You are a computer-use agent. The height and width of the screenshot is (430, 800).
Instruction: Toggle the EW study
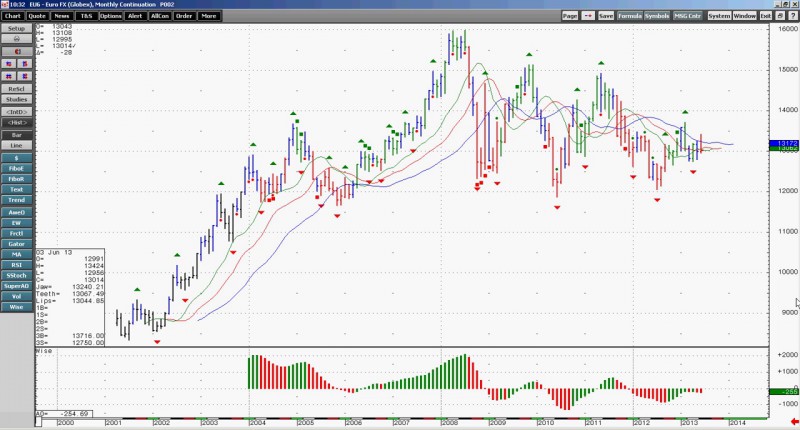(x=16, y=223)
